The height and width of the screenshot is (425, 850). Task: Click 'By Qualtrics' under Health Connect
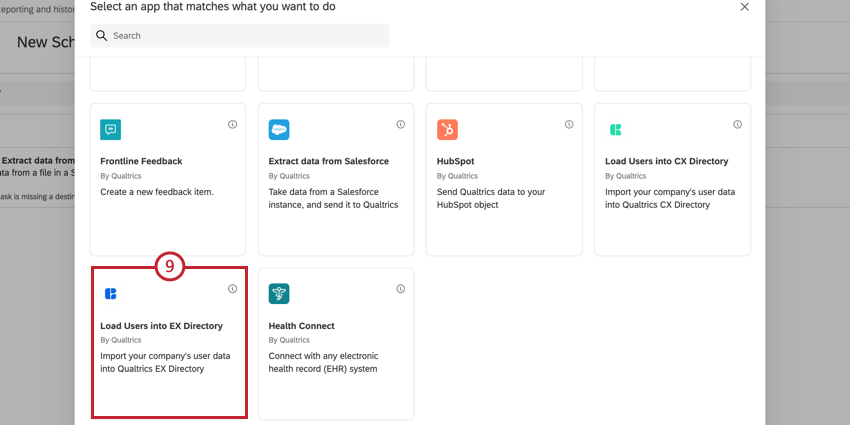289,340
